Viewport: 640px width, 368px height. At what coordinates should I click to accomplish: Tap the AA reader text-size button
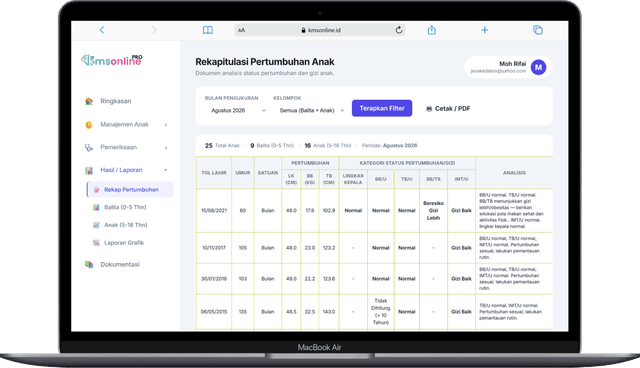pyautogui.click(x=242, y=30)
